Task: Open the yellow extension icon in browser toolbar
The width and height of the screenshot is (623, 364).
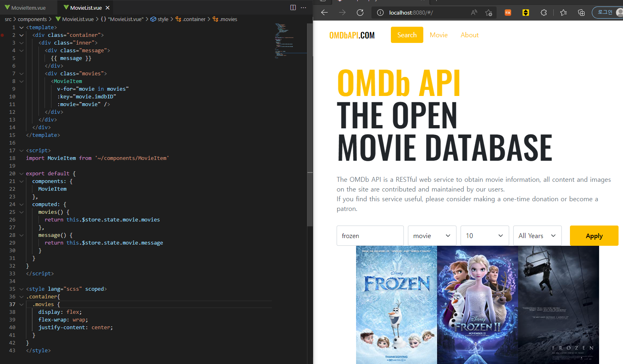Action: 526,13
